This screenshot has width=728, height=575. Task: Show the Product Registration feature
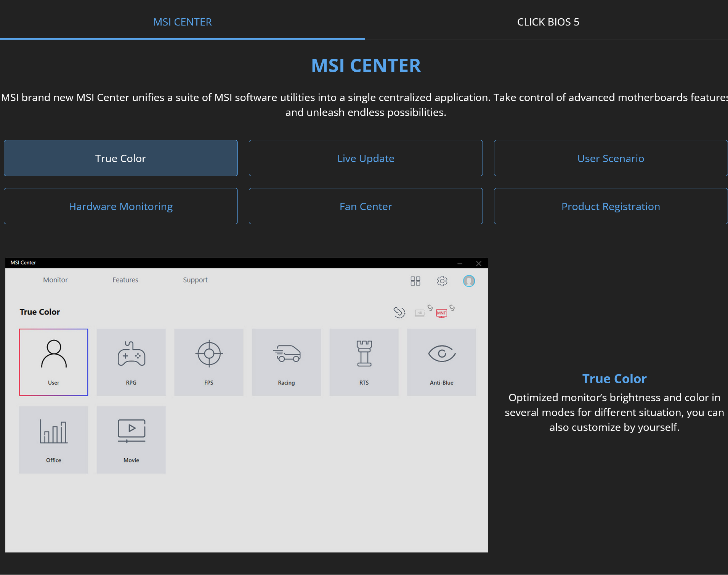tap(611, 206)
